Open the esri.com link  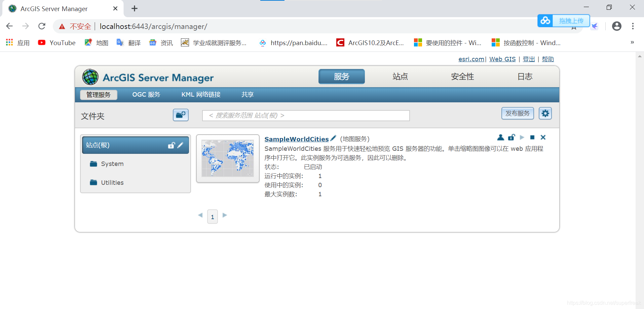tap(471, 59)
